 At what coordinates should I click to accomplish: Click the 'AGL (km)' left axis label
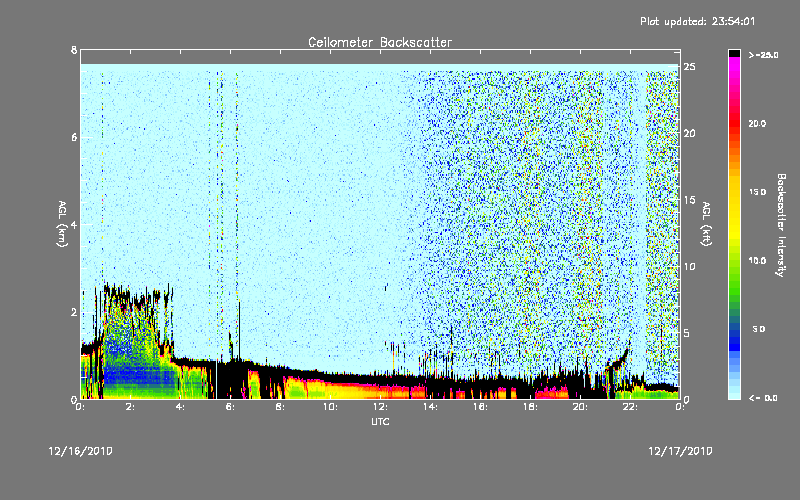pos(62,224)
